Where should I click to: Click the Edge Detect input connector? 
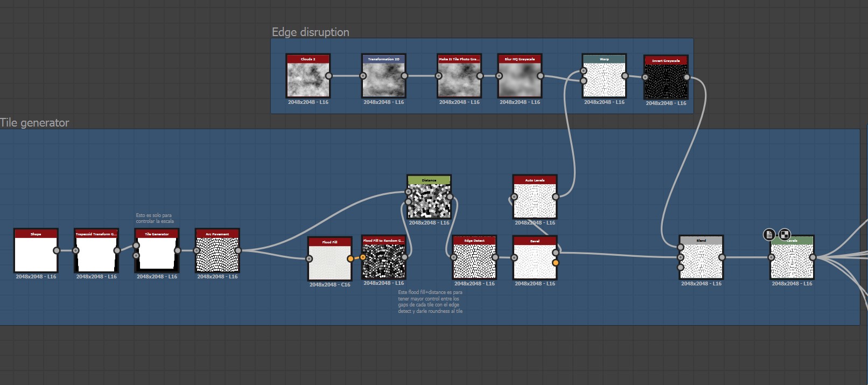454,257
